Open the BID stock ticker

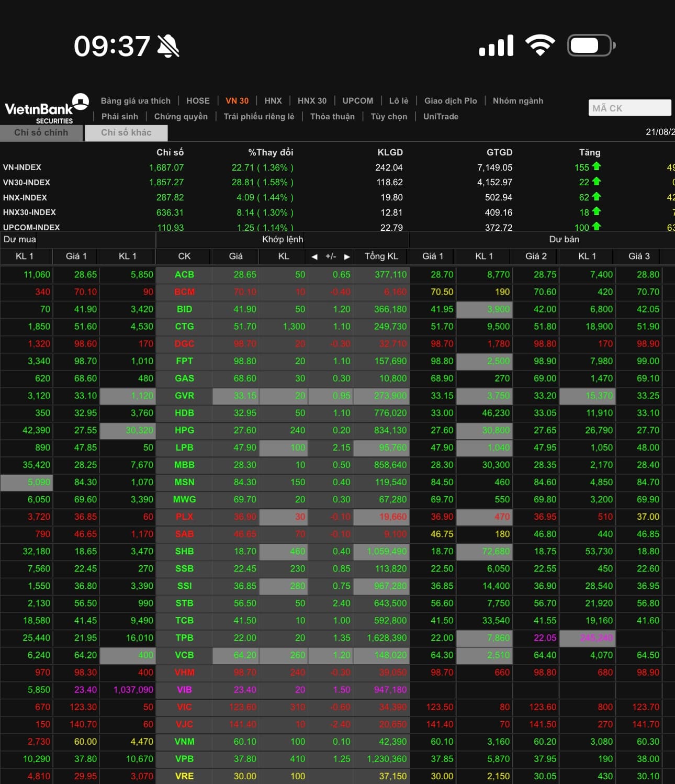(x=184, y=309)
